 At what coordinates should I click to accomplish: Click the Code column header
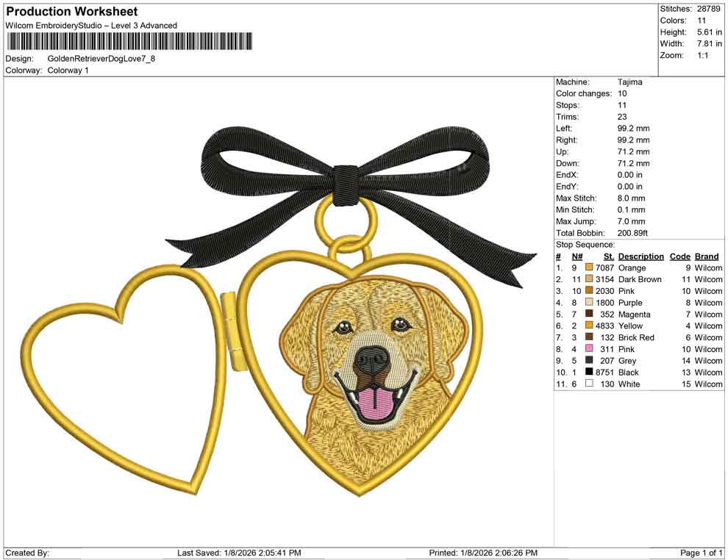(680, 256)
